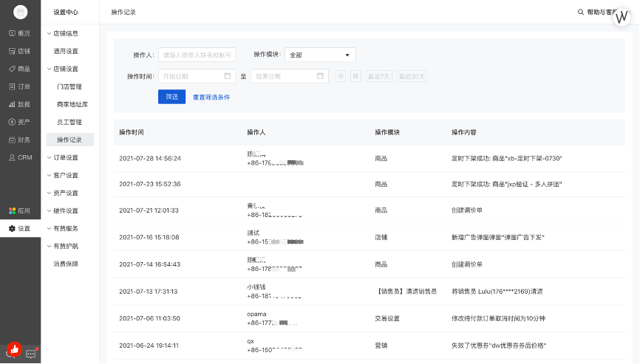Select 操作记录 menu item

coord(69,140)
